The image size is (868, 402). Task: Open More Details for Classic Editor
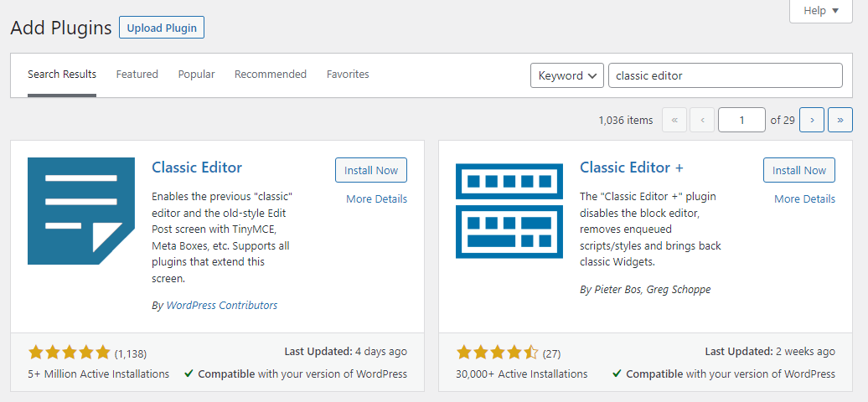376,198
